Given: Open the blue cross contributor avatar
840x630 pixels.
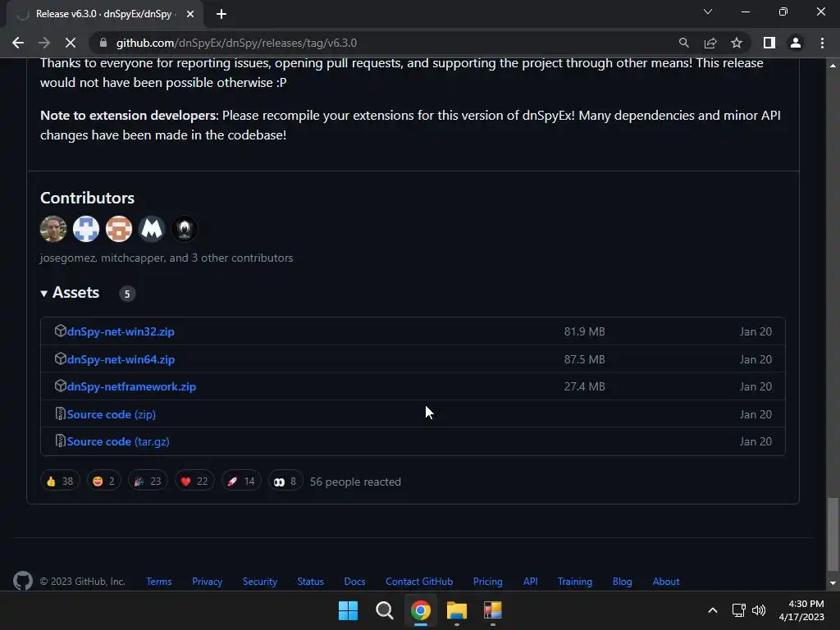Looking at the screenshot, I should pos(85,229).
